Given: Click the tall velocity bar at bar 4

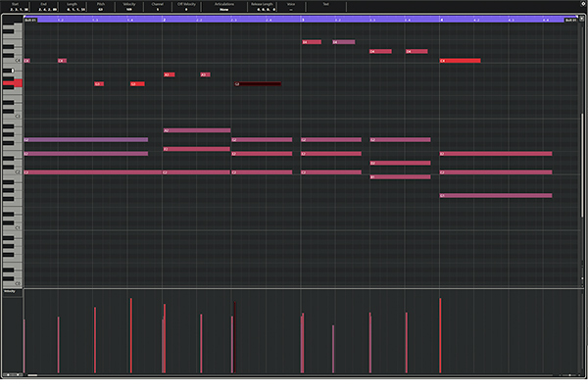Looking at the screenshot, I should (441, 335).
